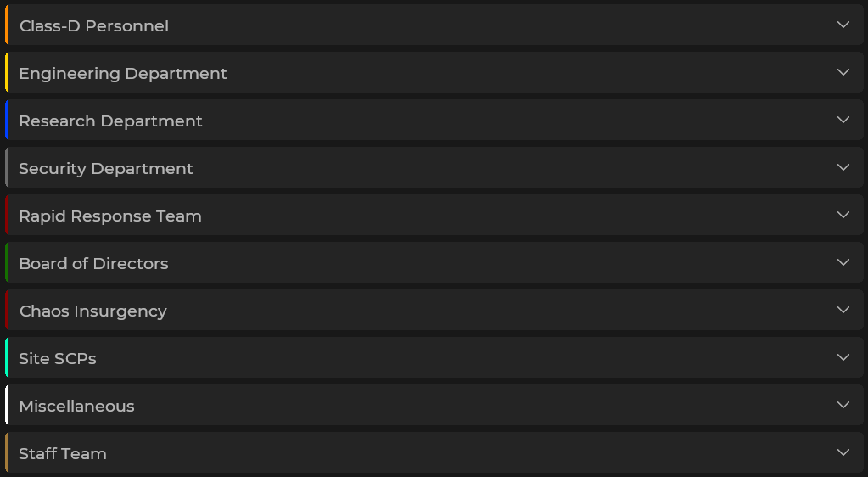Viewport: 868px width, 477px height.
Task: Open the Research Department accordion
Action: 111,121
